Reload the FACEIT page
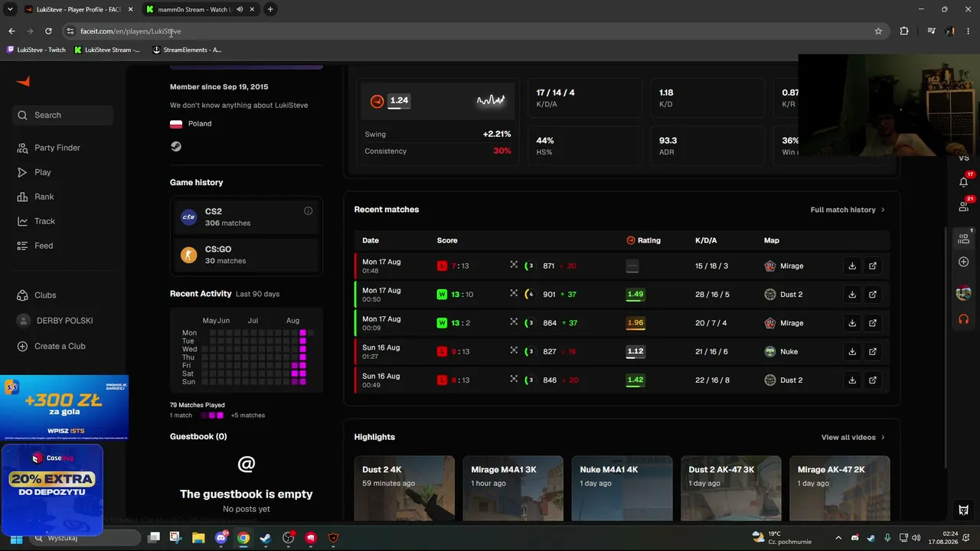The image size is (980, 551). 48,31
